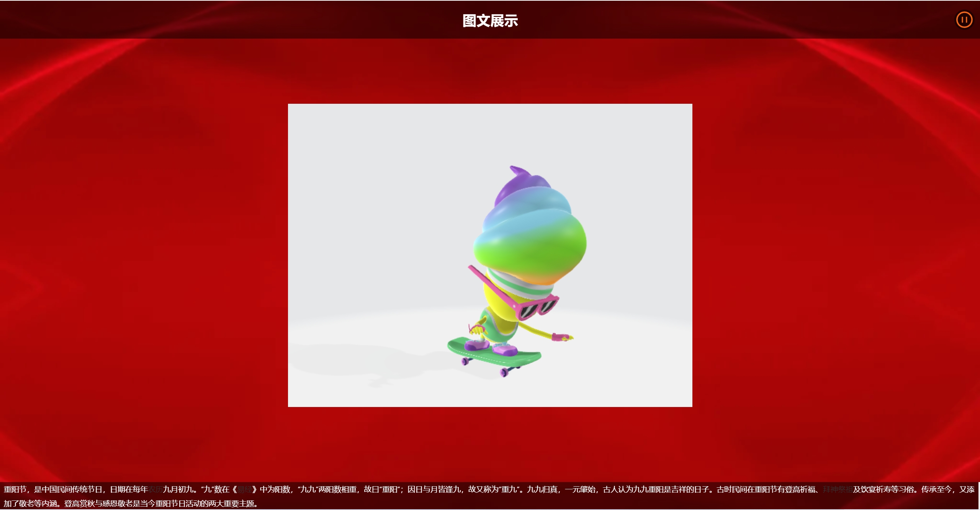Screen dimensions: 980x510
Task: Open the dim 农历 link in the description
Action: click(x=155, y=489)
